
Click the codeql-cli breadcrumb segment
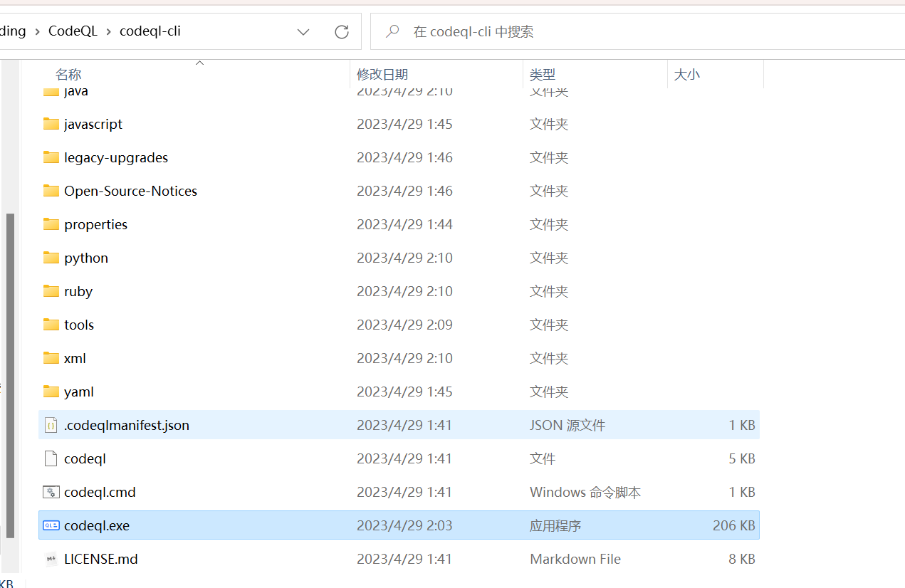tap(150, 31)
